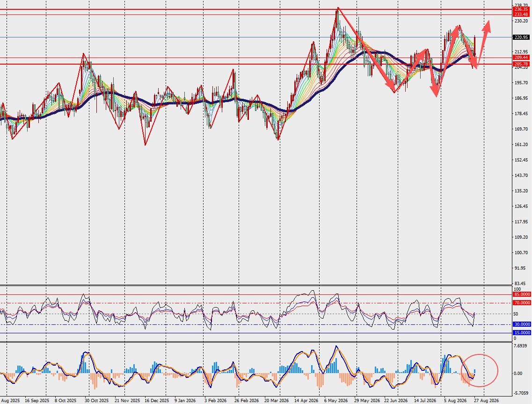The height and width of the screenshot is (404, 532).
Task: Click the 6 May 2026 date label
Action: coord(336,401)
